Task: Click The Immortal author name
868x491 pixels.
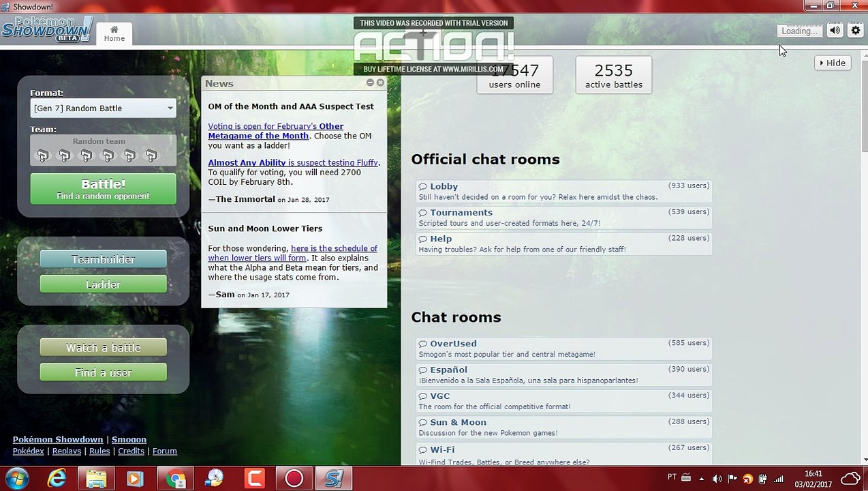Action: [245, 199]
